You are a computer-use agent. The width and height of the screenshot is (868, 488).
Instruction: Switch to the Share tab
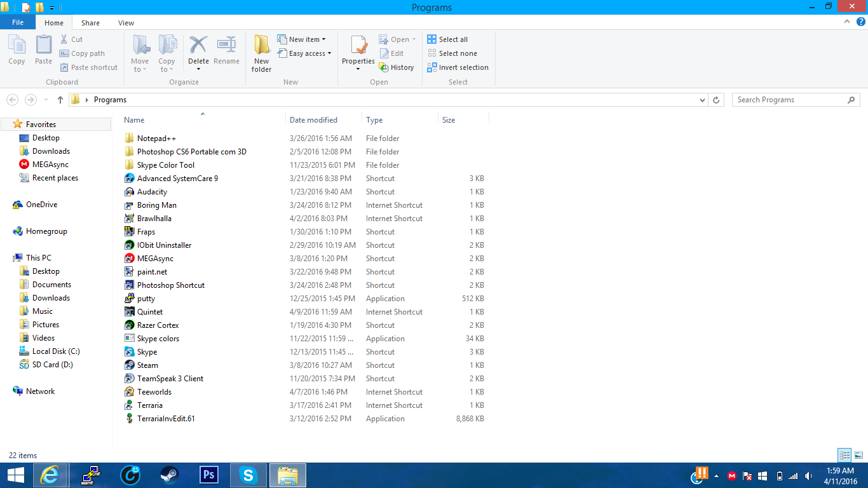(x=90, y=23)
